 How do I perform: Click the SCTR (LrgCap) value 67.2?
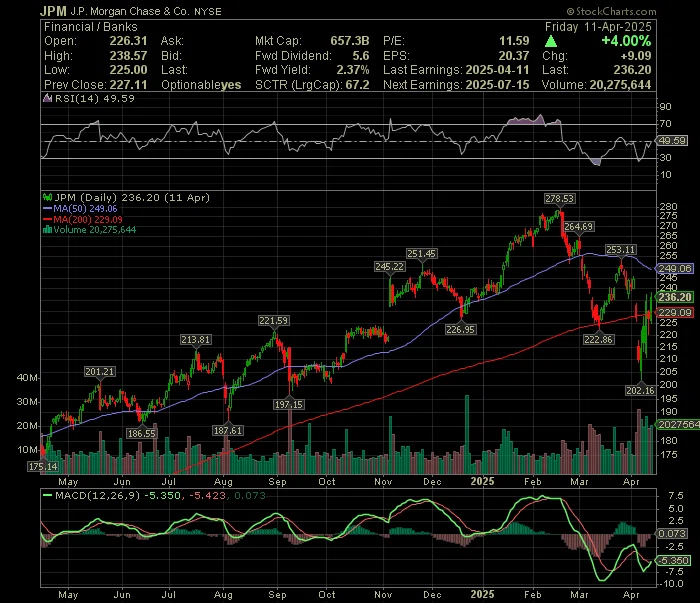(x=357, y=85)
